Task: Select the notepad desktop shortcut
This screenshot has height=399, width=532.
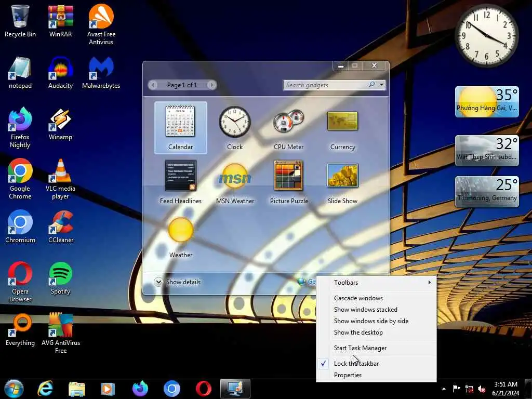Action: (x=20, y=72)
